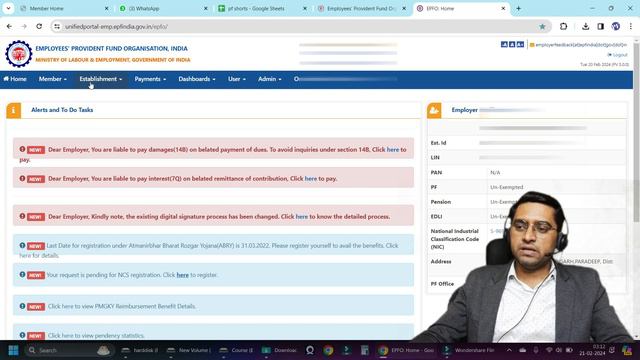The image size is (640, 360).
Task: Click the site information icon in address bar
Action: 57,27
